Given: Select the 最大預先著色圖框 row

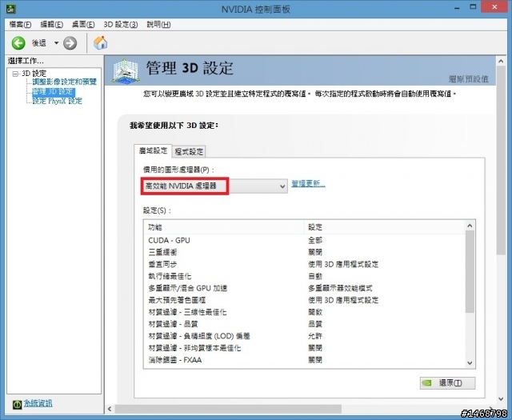Looking at the screenshot, I should coord(304,300).
